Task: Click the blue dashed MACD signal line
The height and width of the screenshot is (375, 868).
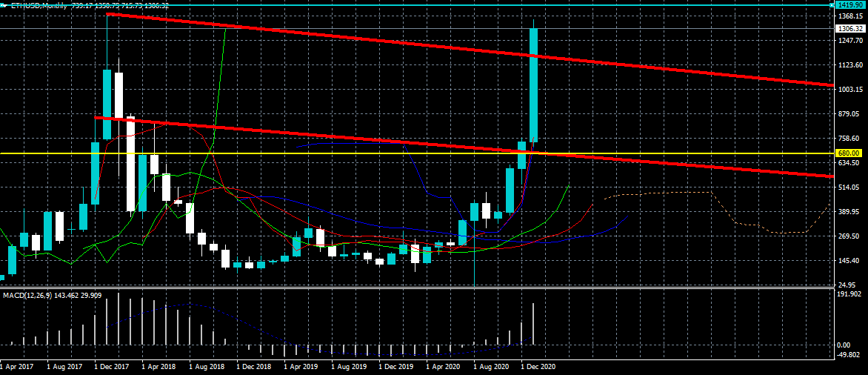Action: point(188,304)
